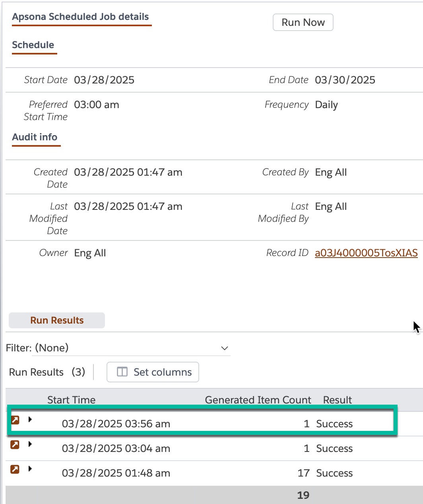This screenshot has height=504, width=423.
Task: Click the Start Date value 03/28/2025
Action: [104, 80]
